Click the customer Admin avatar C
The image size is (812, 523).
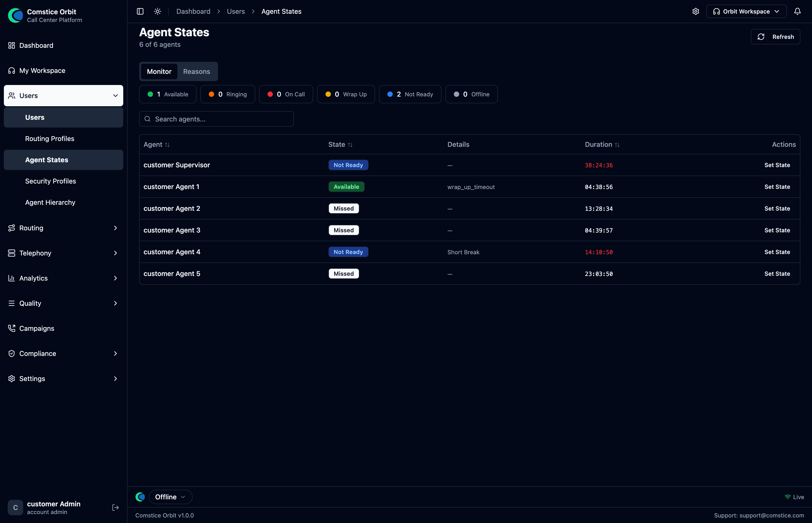tap(15, 507)
